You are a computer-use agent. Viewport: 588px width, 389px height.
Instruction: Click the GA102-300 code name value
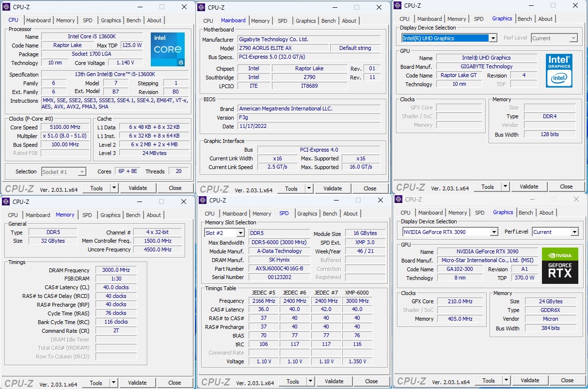(460, 269)
